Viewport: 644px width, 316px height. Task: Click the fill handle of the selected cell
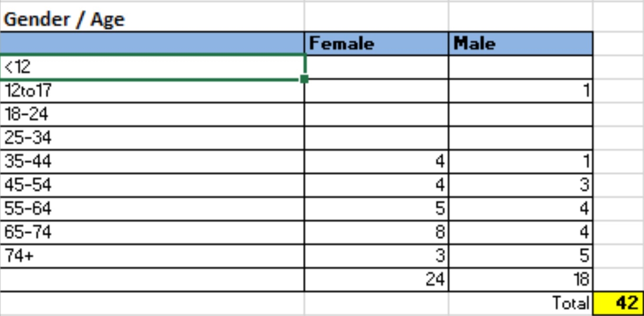[x=304, y=79]
